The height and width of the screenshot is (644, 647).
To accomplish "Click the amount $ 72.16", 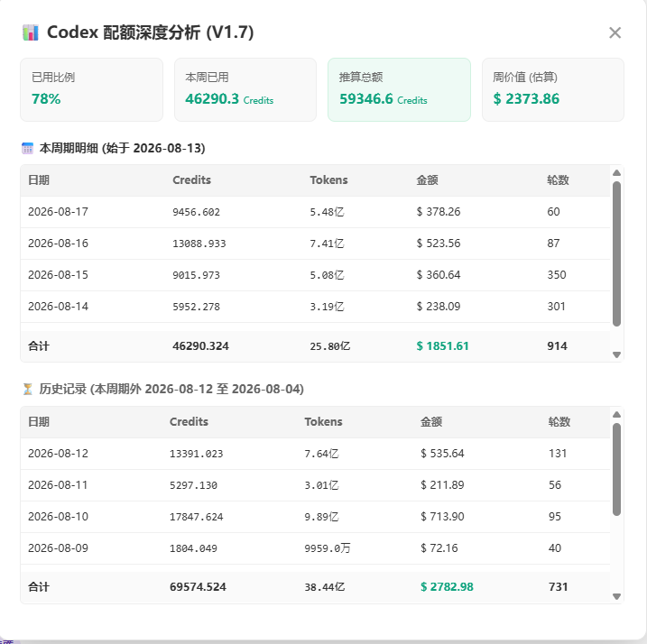I will [439, 547].
